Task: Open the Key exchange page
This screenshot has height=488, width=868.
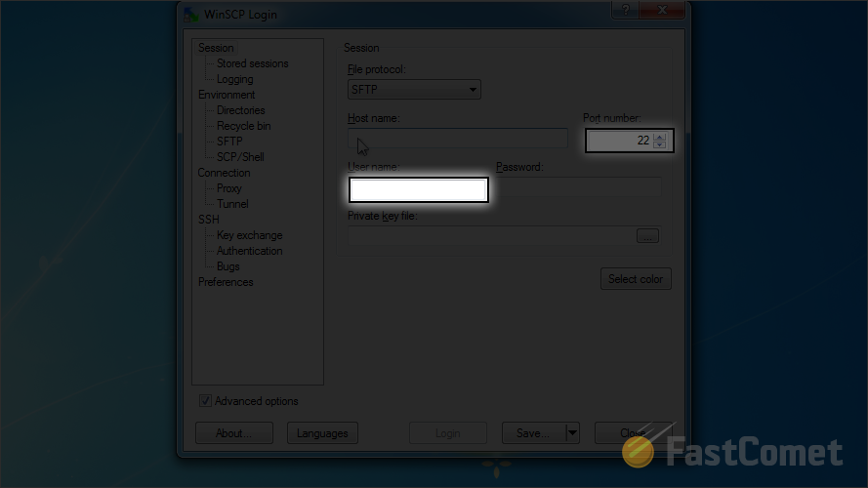Action: point(250,235)
